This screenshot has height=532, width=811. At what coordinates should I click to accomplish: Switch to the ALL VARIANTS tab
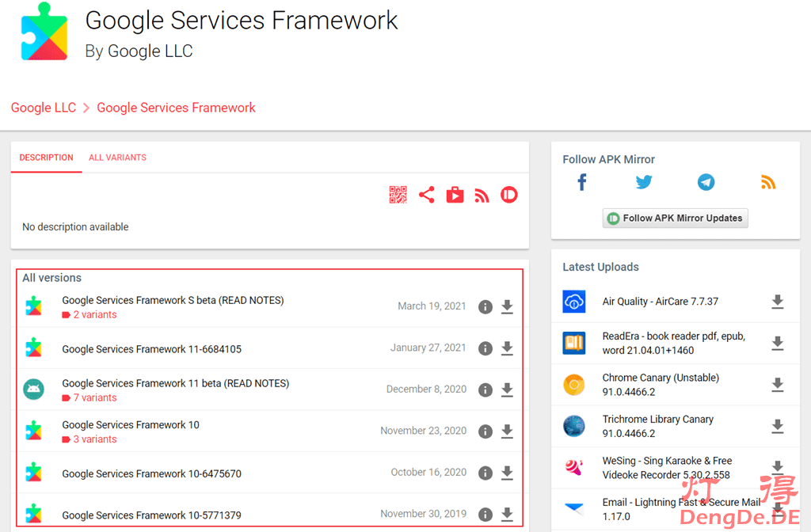[116, 158]
